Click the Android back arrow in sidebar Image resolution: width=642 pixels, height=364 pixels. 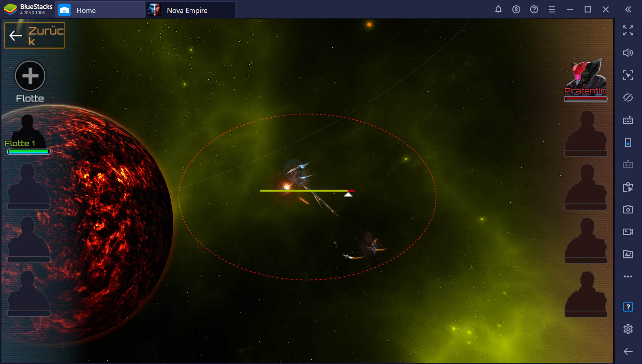coord(628,351)
